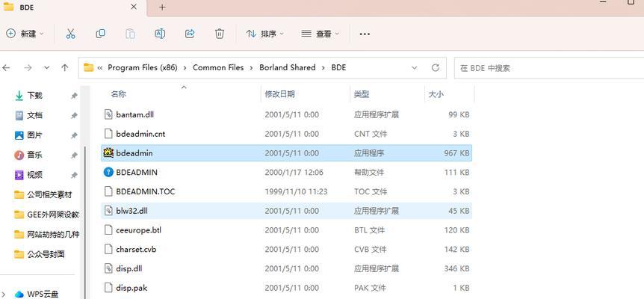Select file ceeurope.btl
644x299 pixels.
click(286, 230)
